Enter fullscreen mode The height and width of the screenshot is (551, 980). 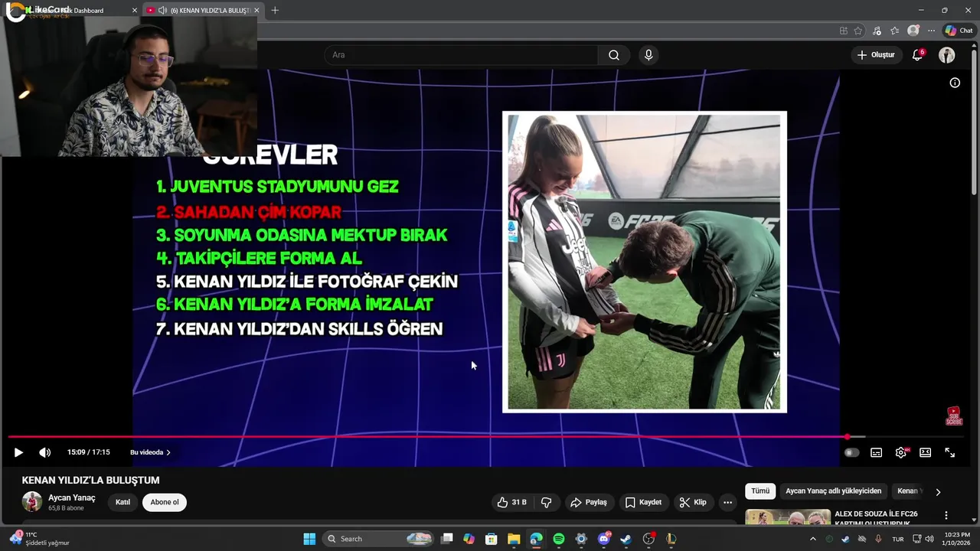[949, 452]
